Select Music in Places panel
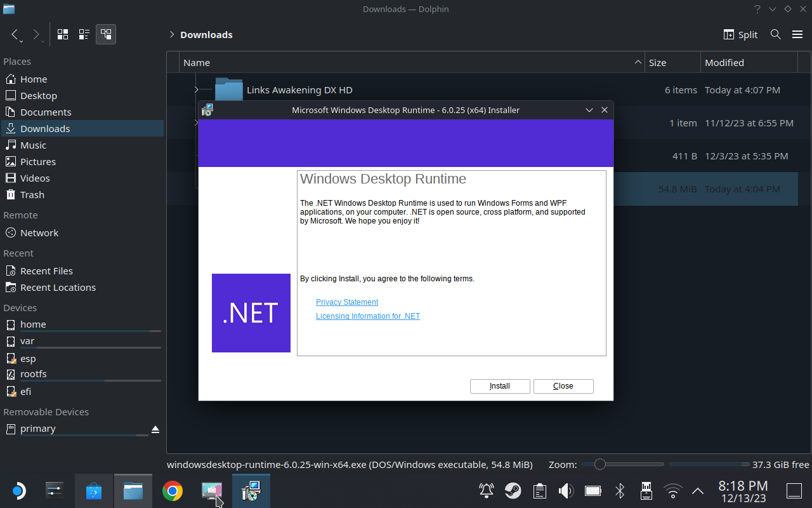Image resolution: width=812 pixels, height=508 pixels. 82,145
